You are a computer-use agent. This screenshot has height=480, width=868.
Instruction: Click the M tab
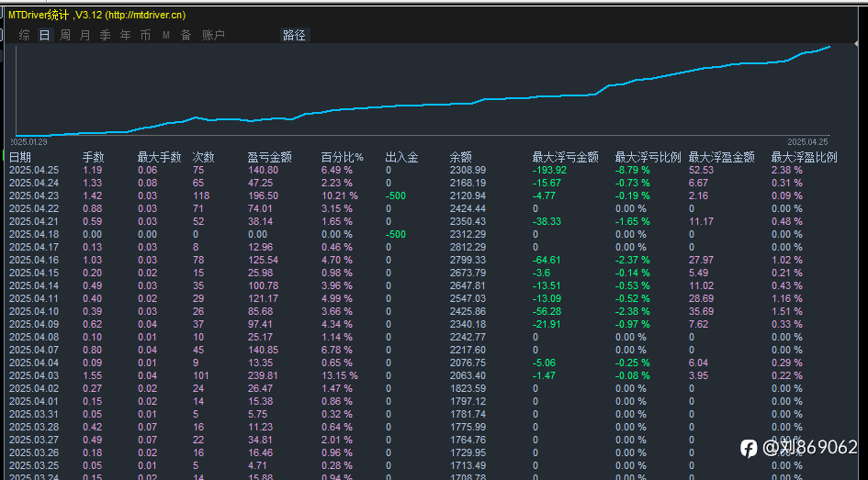pos(166,35)
